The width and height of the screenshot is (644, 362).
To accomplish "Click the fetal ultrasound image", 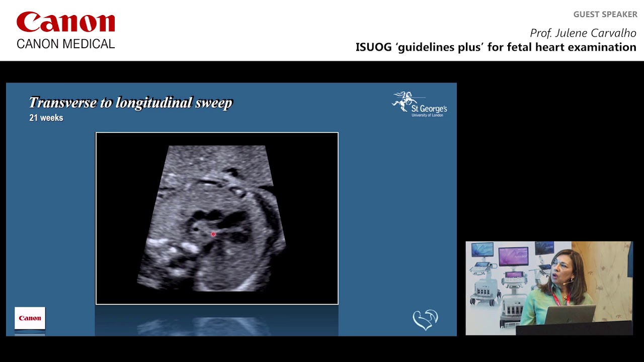I will coord(217,218).
